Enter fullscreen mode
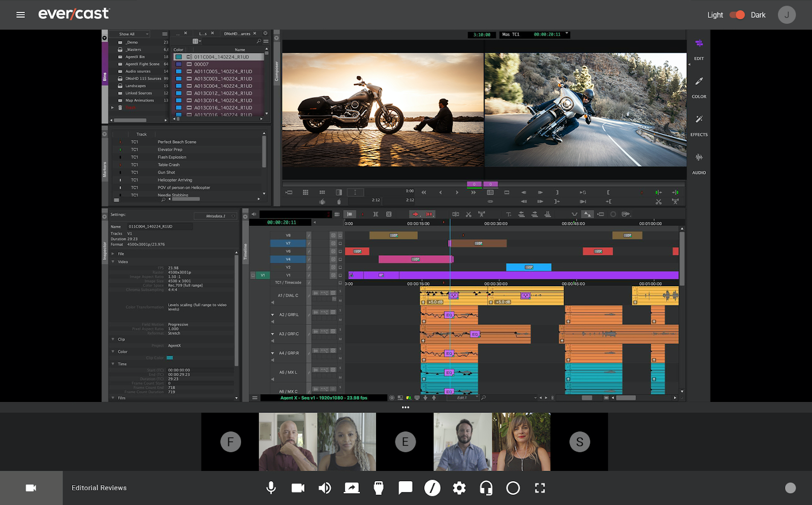Screen dimensions: 812x505 pyautogui.click(x=540, y=488)
